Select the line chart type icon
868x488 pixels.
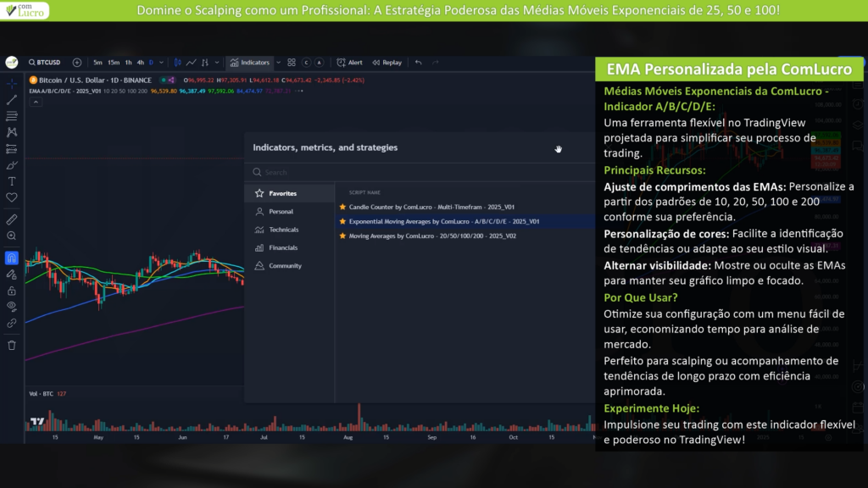click(191, 63)
